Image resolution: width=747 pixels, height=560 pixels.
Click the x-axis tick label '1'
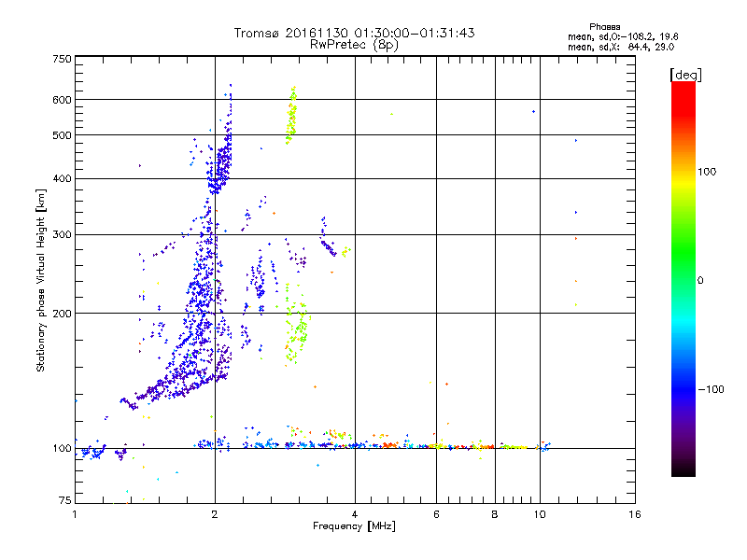tap(75, 514)
